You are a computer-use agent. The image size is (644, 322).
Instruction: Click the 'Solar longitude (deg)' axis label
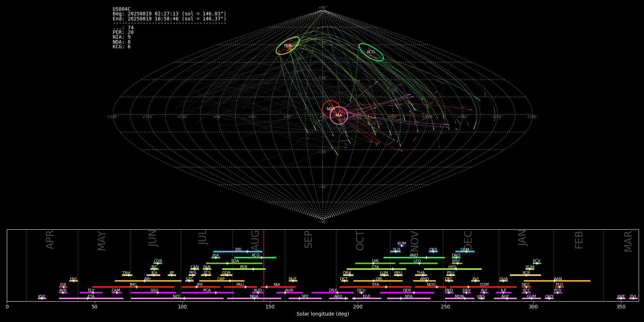click(x=323, y=314)
